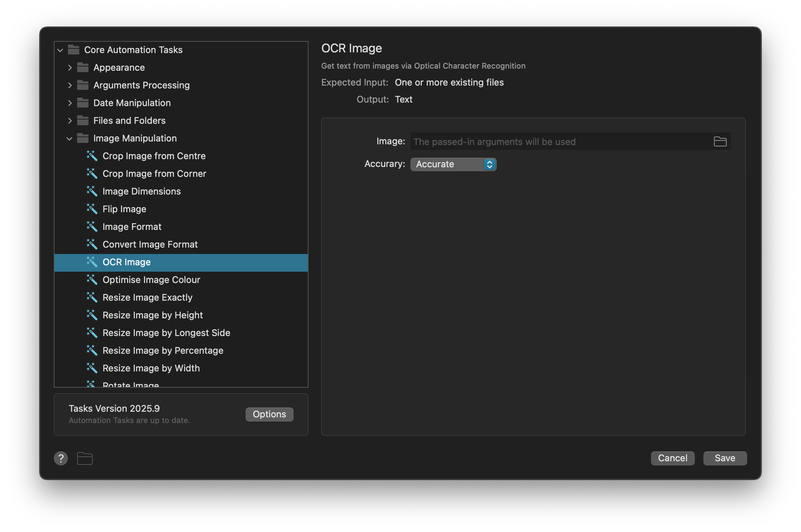Click the OCR Image wand icon
The image size is (801, 532).
92,262
